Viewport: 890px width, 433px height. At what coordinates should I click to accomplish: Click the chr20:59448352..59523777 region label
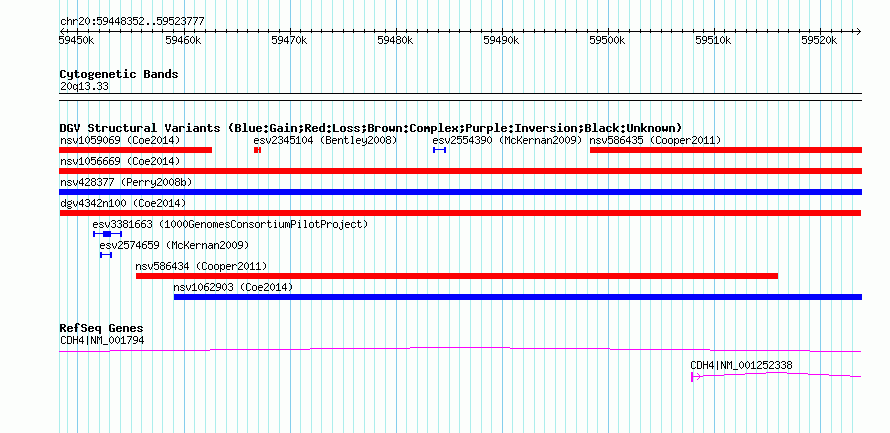point(132,22)
